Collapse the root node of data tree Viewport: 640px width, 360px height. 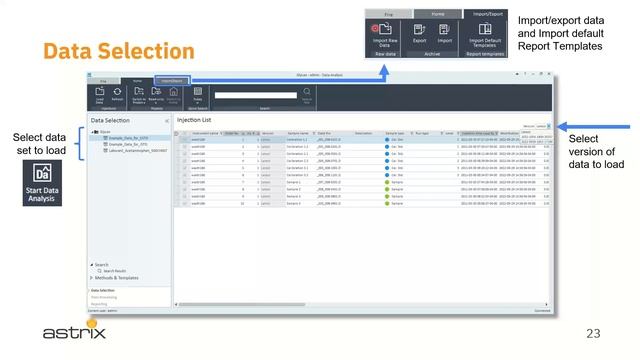tap(92, 132)
